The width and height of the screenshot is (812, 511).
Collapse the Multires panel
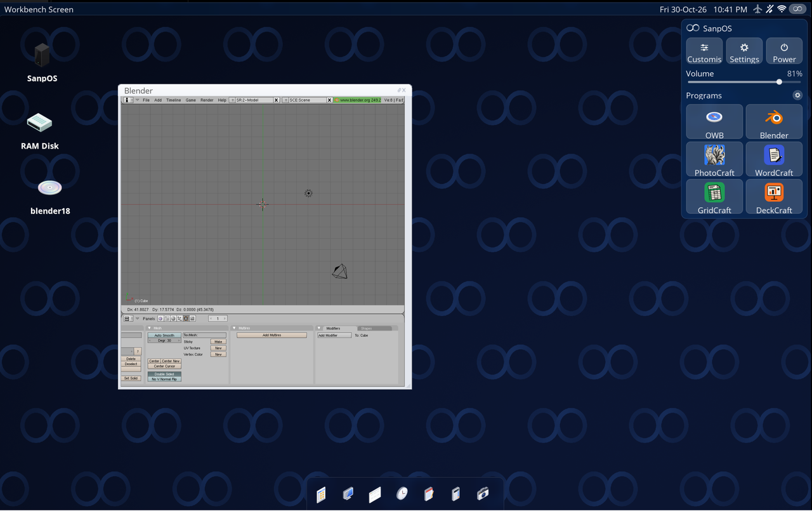point(234,328)
